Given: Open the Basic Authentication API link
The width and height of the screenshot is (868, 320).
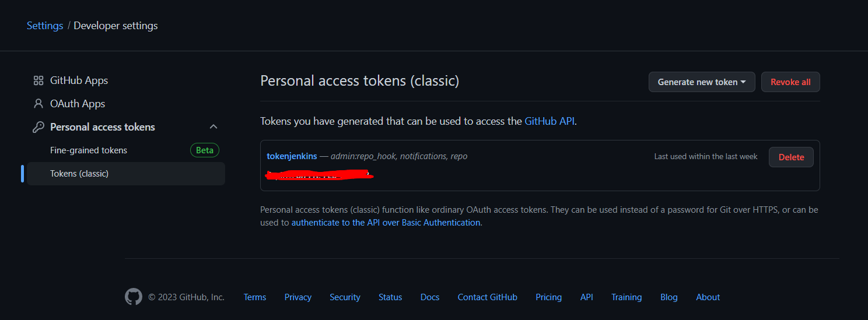Looking at the screenshot, I should [386, 223].
